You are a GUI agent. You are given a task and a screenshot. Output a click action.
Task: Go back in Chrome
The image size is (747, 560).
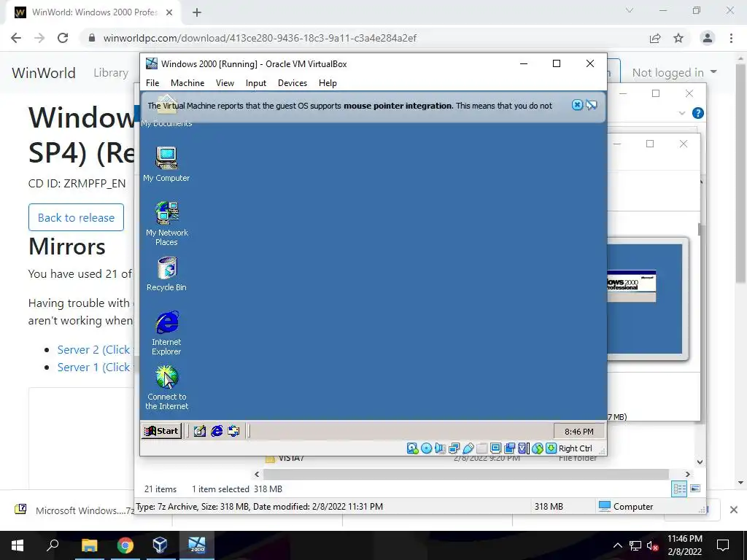click(16, 38)
